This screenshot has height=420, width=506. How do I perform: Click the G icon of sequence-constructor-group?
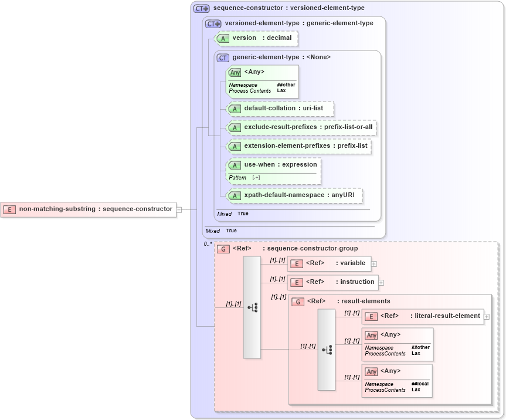pyautogui.click(x=222, y=248)
